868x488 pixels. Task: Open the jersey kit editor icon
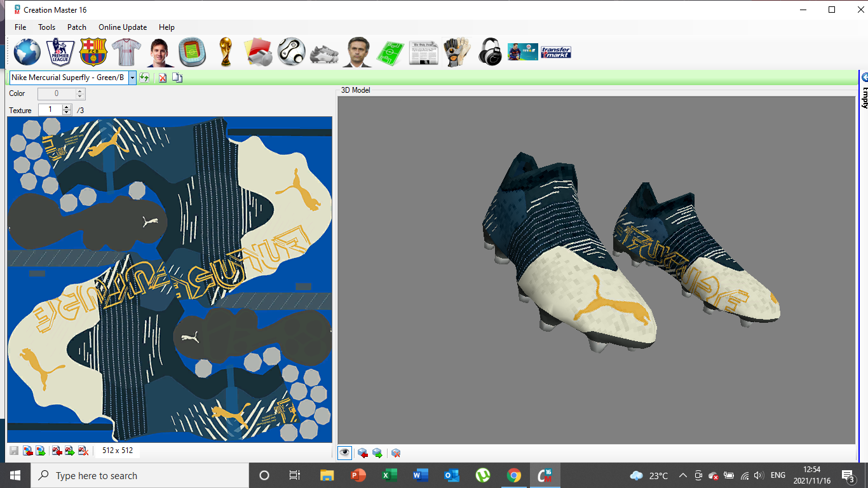[x=126, y=52]
